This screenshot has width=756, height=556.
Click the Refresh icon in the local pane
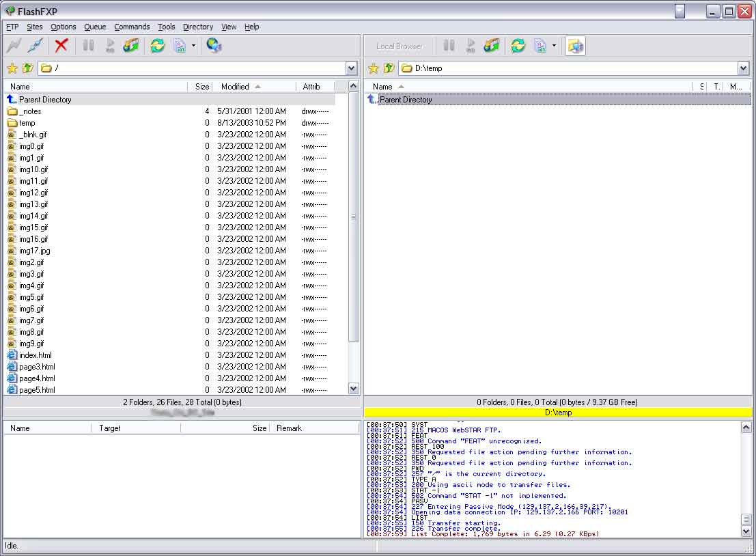coord(518,46)
